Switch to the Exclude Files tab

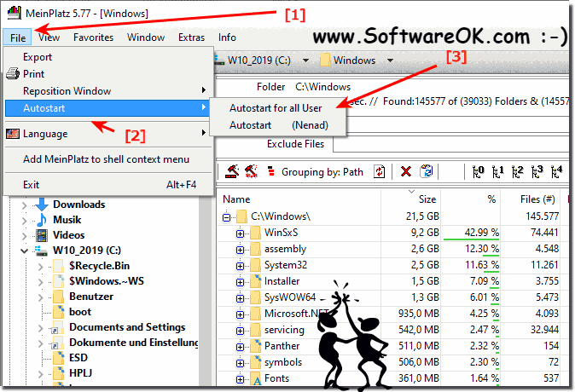click(295, 144)
